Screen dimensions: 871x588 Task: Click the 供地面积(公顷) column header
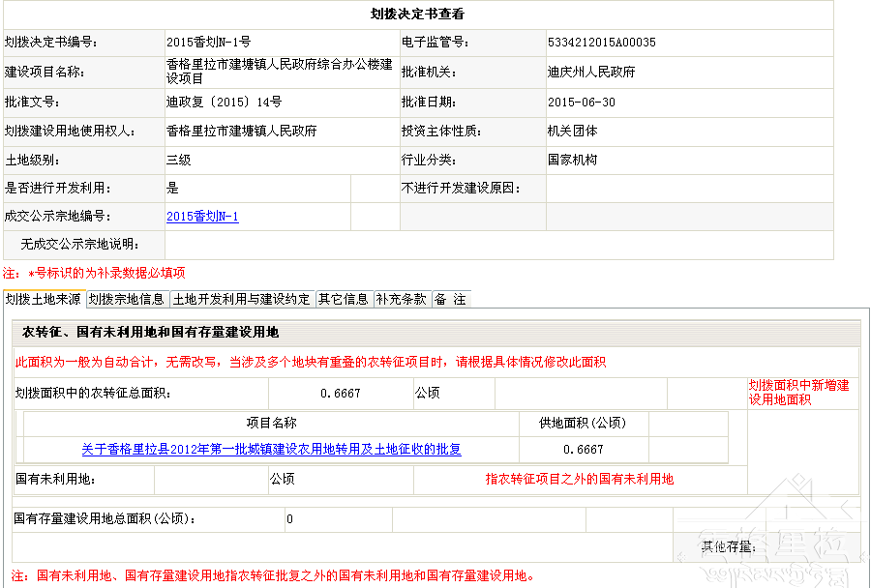tap(583, 423)
